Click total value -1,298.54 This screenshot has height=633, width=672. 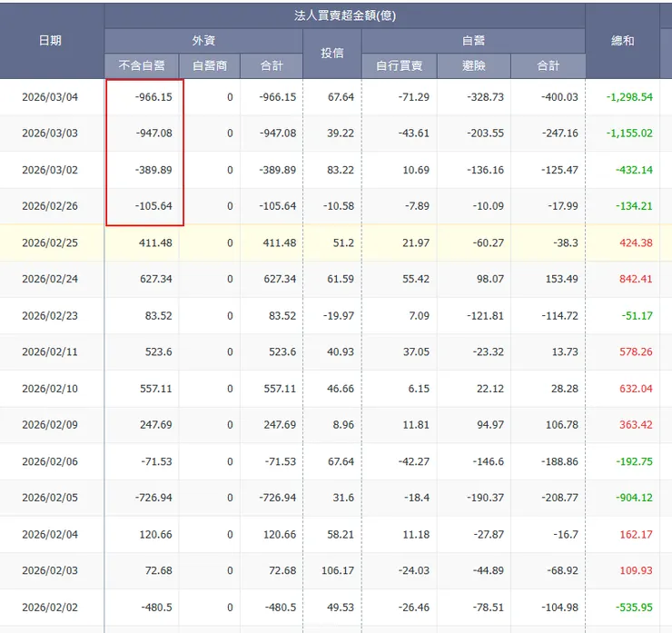click(x=629, y=97)
